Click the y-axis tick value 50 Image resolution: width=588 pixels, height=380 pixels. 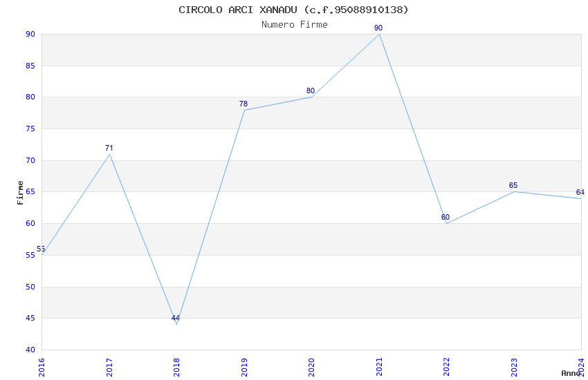pyautogui.click(x=30, y=287)
